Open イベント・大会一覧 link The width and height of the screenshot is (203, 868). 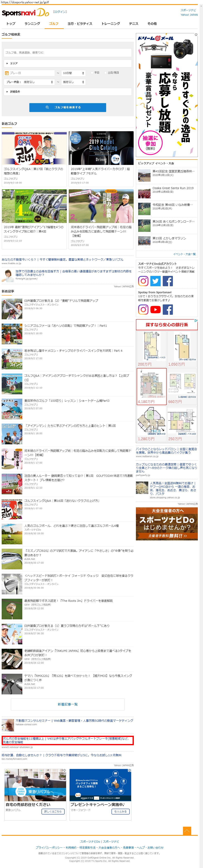(184, 254)
